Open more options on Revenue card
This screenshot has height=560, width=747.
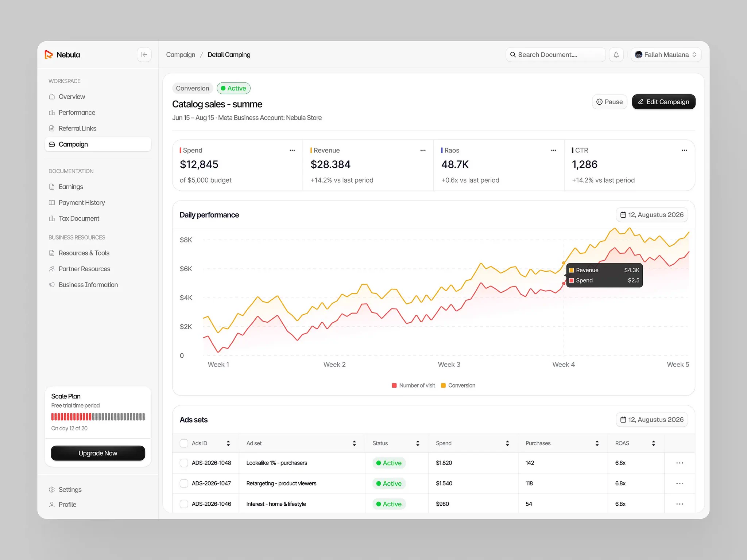point(423,150)
